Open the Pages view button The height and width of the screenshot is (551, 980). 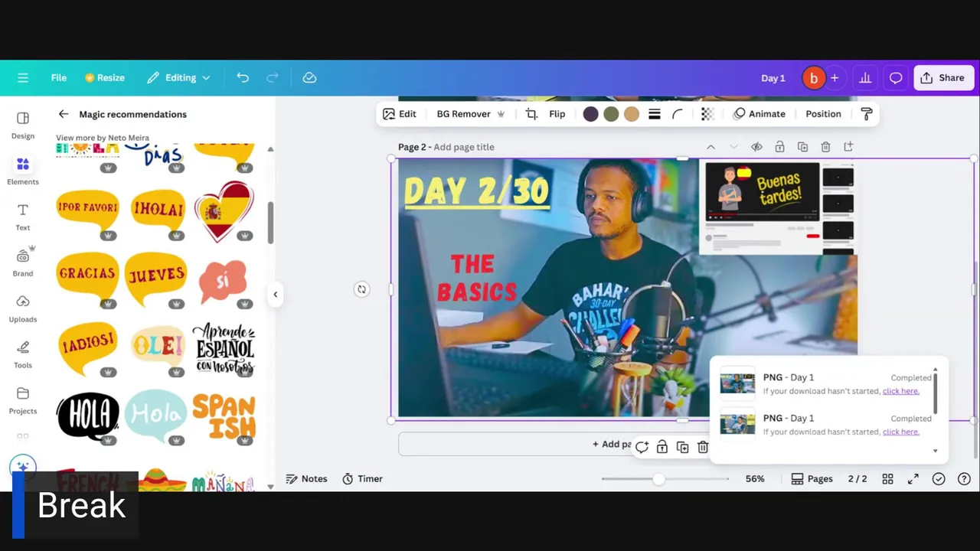[812, 478]
